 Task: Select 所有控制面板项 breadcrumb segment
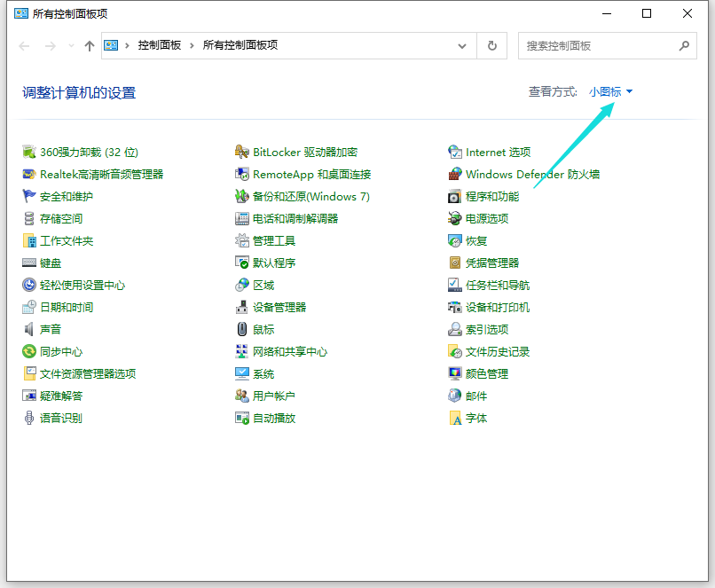tap(240, 45)
